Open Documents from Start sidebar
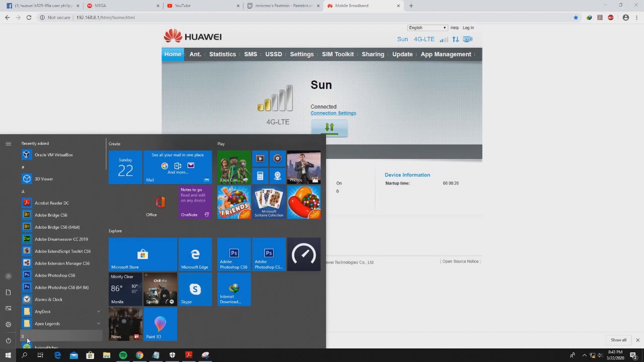Viewport: 644px width, 362px height. 8,292
